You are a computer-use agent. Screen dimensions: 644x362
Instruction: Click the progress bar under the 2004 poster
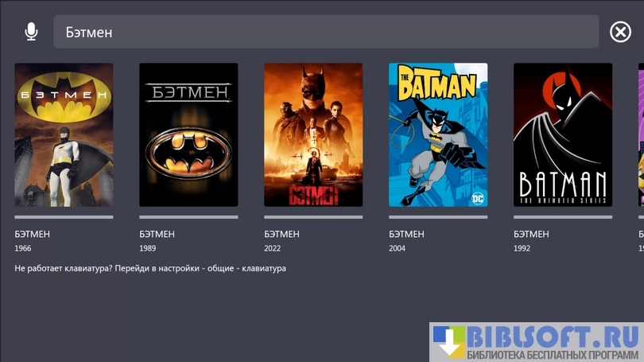coord(438,216)
